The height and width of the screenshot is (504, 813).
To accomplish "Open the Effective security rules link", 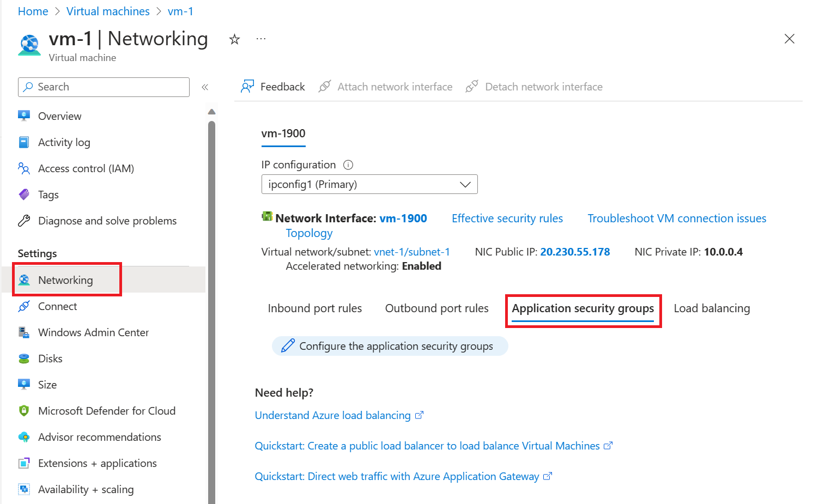I will 507,218.
